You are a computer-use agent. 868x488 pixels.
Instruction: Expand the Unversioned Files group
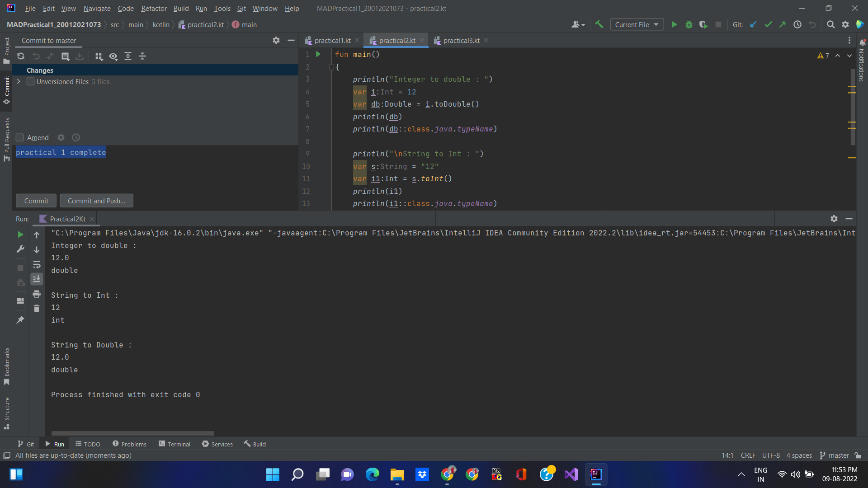(19, 81)
